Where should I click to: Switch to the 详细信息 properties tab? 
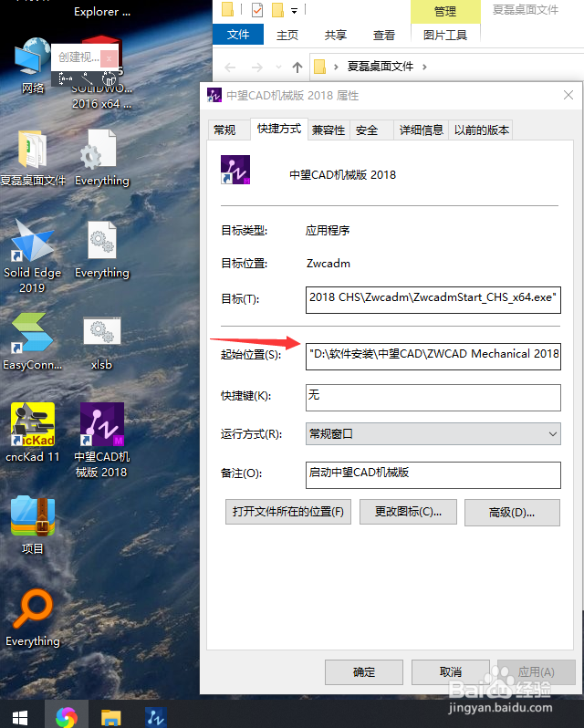[x=422, y=130]
